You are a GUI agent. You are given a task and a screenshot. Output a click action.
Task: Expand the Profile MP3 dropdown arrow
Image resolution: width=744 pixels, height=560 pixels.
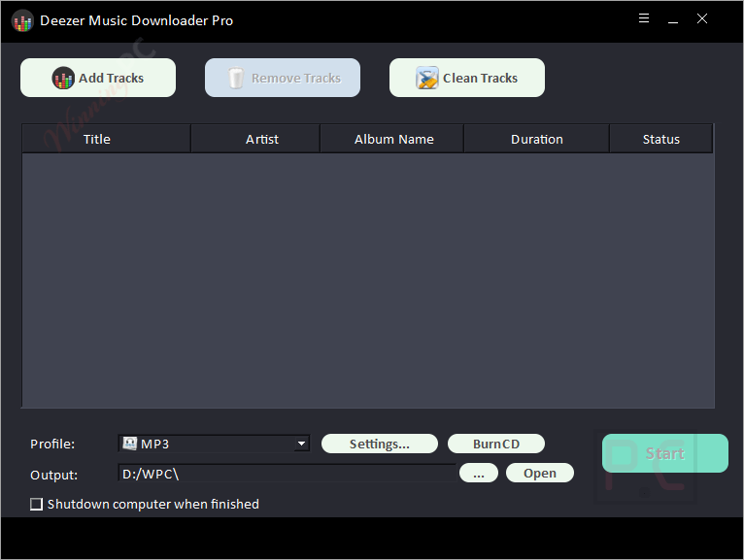pyautogui.click(x=301, y=444)
